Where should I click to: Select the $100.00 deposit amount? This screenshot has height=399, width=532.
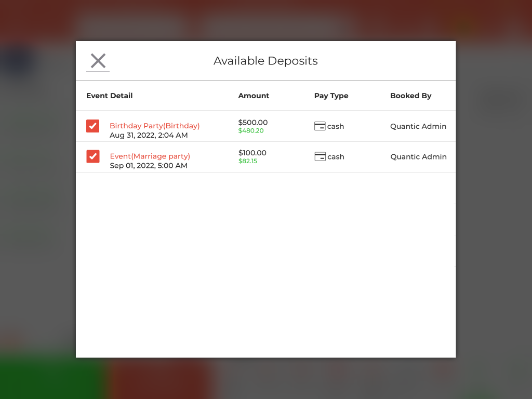[252, 153]
